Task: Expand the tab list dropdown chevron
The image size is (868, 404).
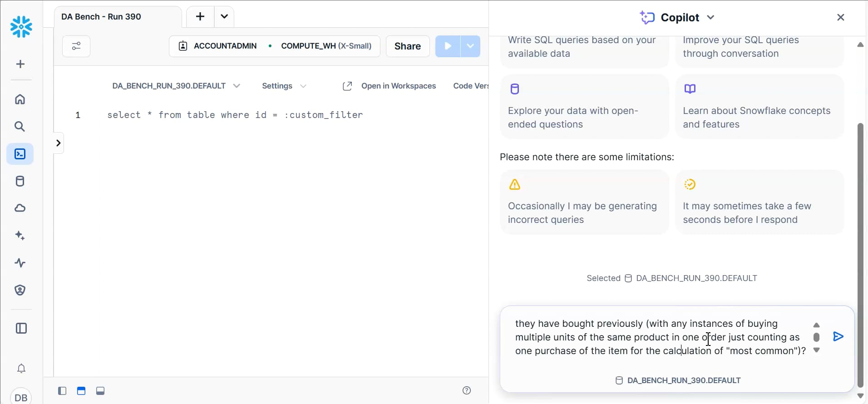Action: pyautogui.click(x=224, y=17)
